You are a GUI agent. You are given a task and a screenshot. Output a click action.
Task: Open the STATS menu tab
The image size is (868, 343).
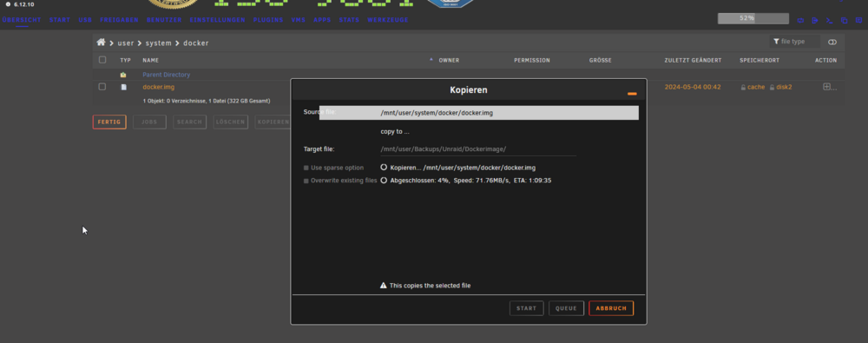(x=349, y=20)
